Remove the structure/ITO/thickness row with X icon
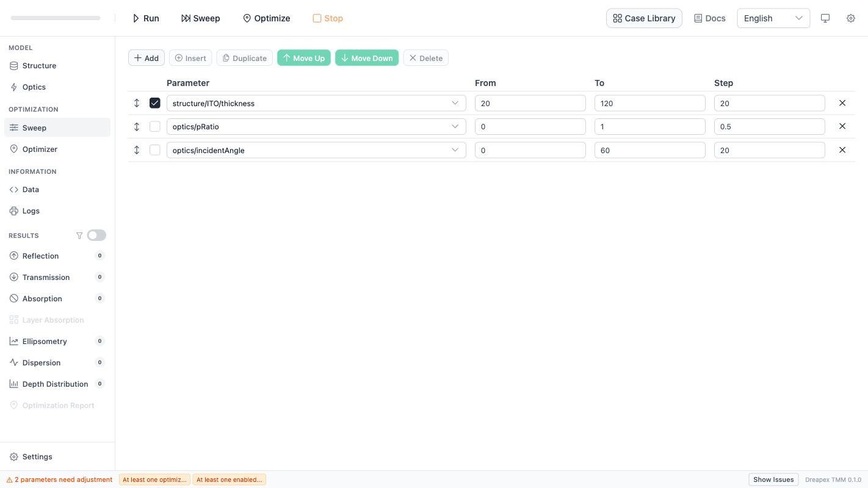Image resolution: width=868 pixels, height=488 pixels. click(x=842, y=103)
